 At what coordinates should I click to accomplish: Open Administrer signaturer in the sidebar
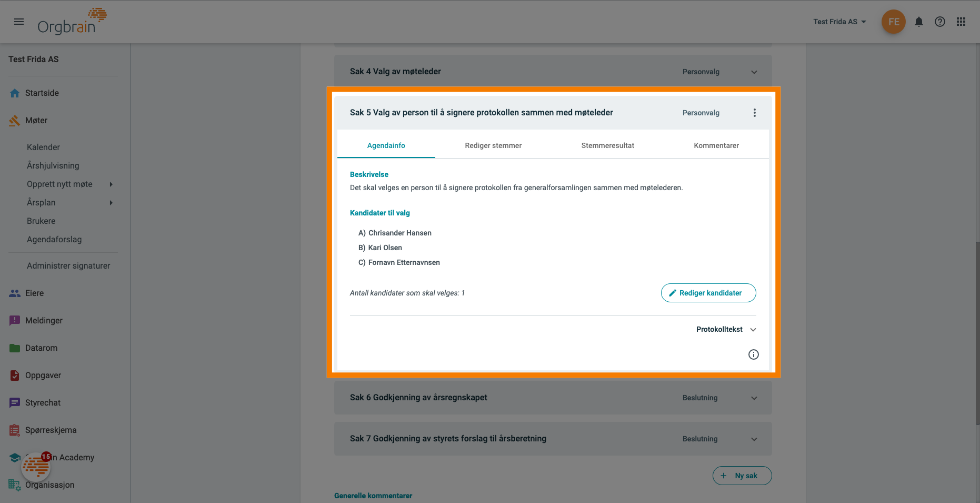coord(68,266)
